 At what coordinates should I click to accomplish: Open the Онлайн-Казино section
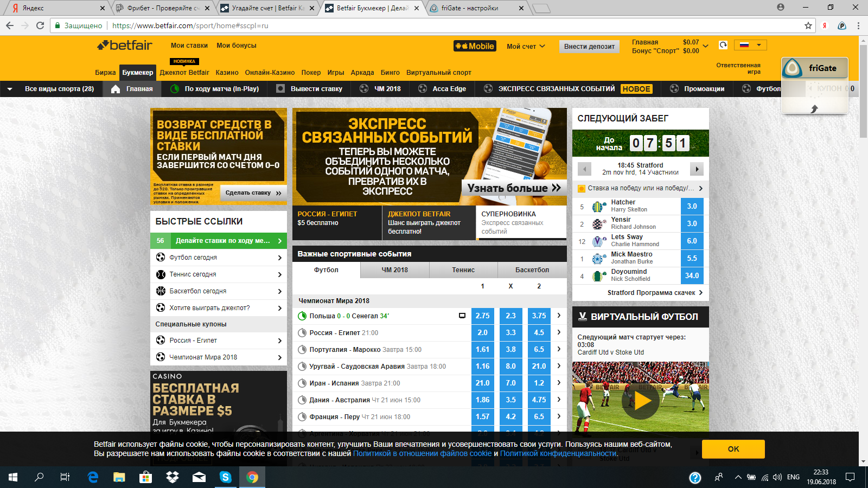click(270, 73)
